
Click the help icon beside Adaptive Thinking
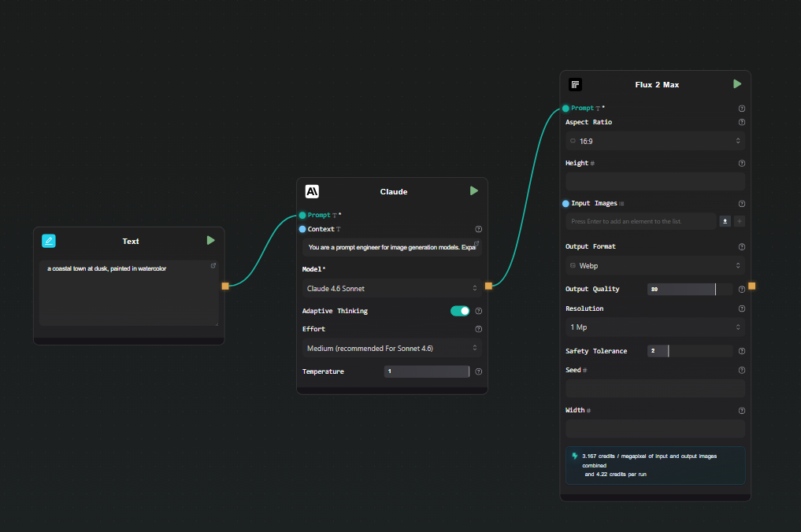coord(478,311)
